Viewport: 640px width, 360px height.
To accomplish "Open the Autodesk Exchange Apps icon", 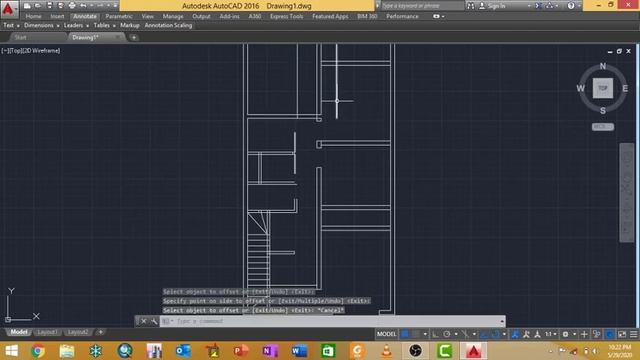I will (x=538, y=6).
